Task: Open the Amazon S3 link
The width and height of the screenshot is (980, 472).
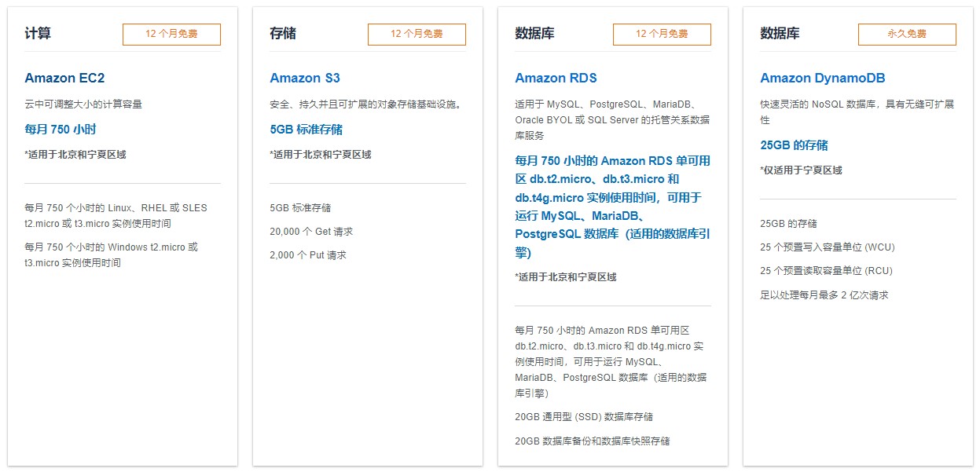Action: [x=305, y=78]
